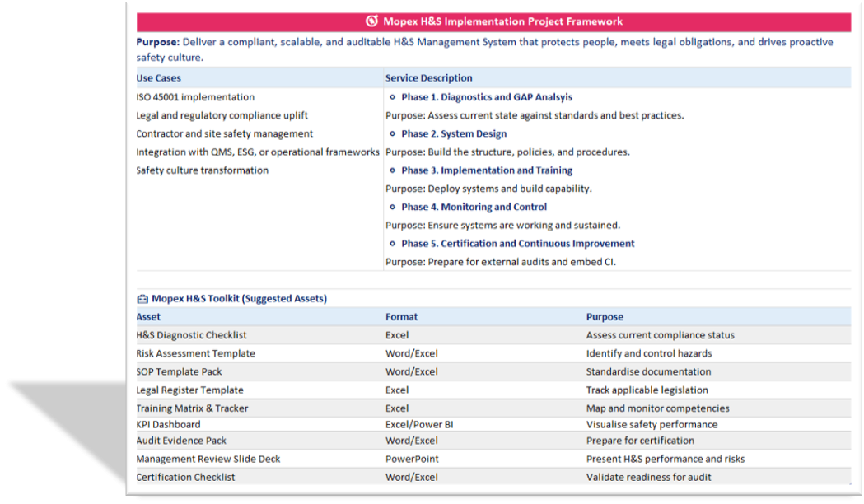Open Phase 5. Certification and Continuous Improvement heading
This screenshot has height=504, width=864.
pos(517,244)
